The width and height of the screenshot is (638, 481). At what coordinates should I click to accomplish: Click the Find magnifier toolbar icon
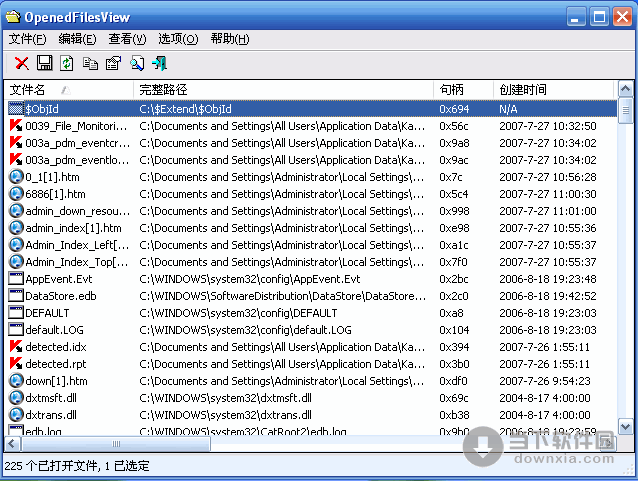[136, 63]
